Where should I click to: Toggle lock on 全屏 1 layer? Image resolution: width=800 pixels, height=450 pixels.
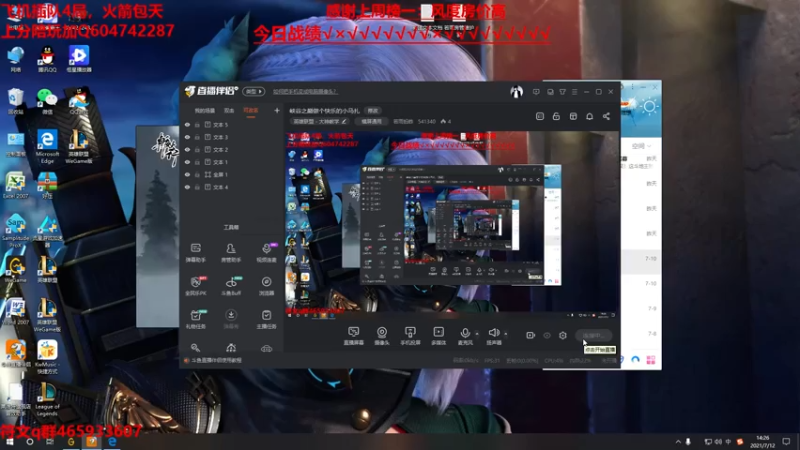[x=197, y=174]
